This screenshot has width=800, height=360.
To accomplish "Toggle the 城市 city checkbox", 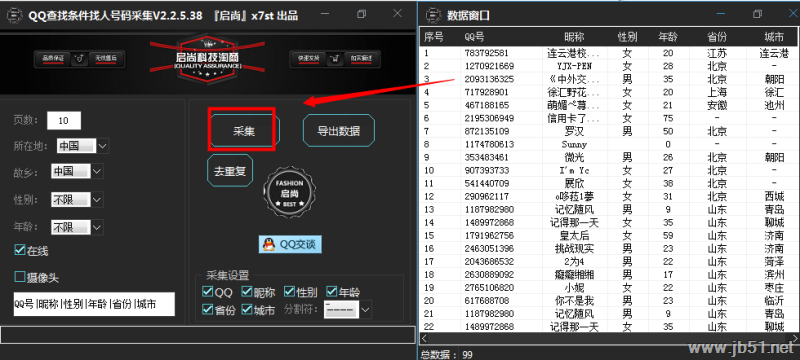I will [247, 309].
